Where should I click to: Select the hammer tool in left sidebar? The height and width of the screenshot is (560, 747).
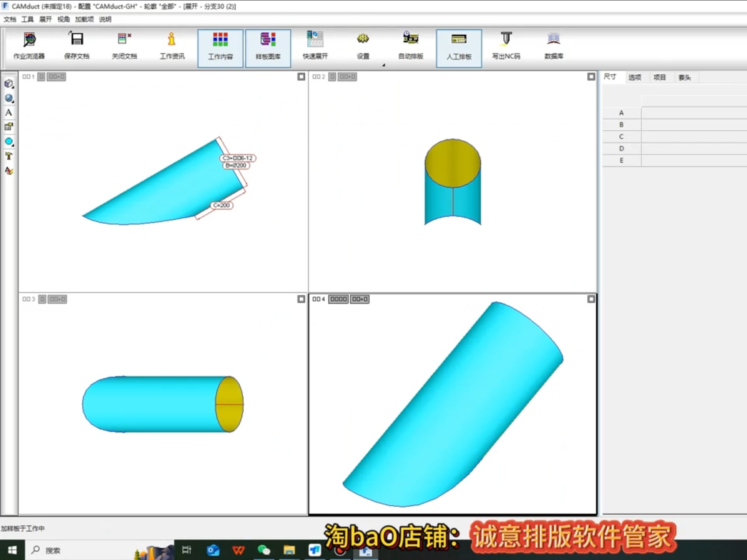9,156
